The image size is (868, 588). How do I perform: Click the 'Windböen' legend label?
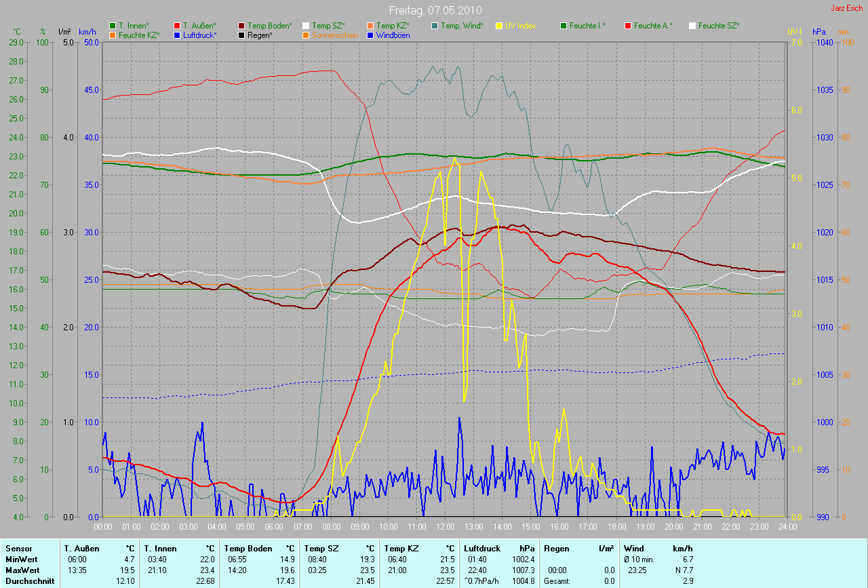click(x=393, y=35)
